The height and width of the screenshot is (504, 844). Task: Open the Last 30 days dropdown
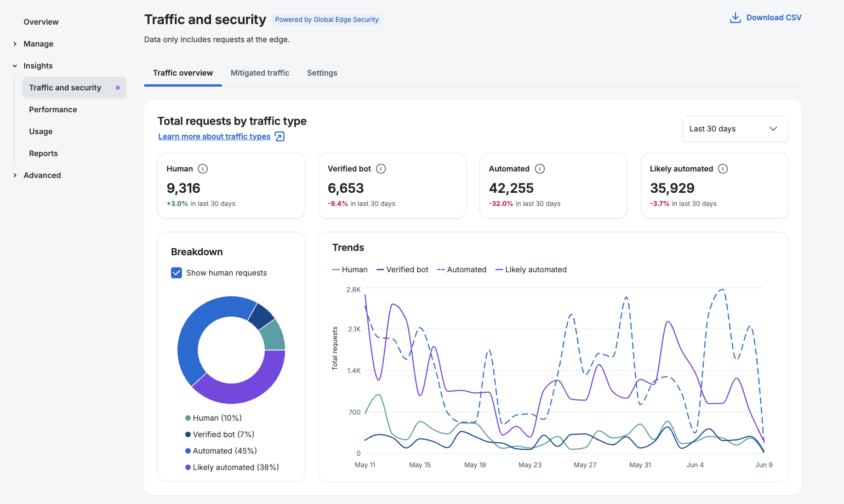735,129
